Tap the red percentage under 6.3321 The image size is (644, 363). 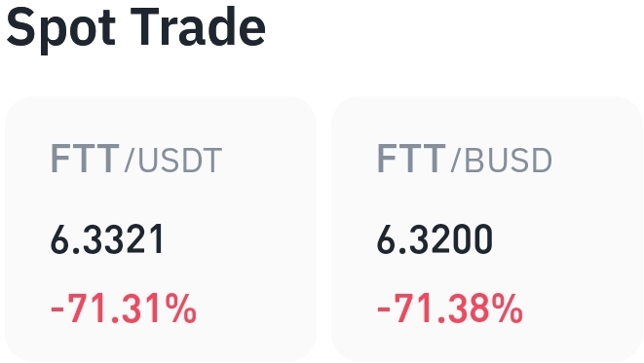point(123,309)
